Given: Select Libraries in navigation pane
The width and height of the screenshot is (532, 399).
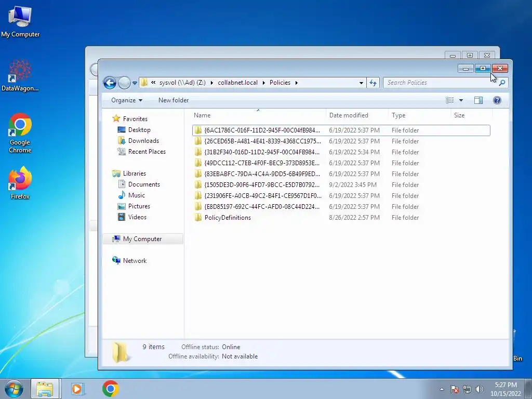Looking at the screenshot, I should (135, 174).
